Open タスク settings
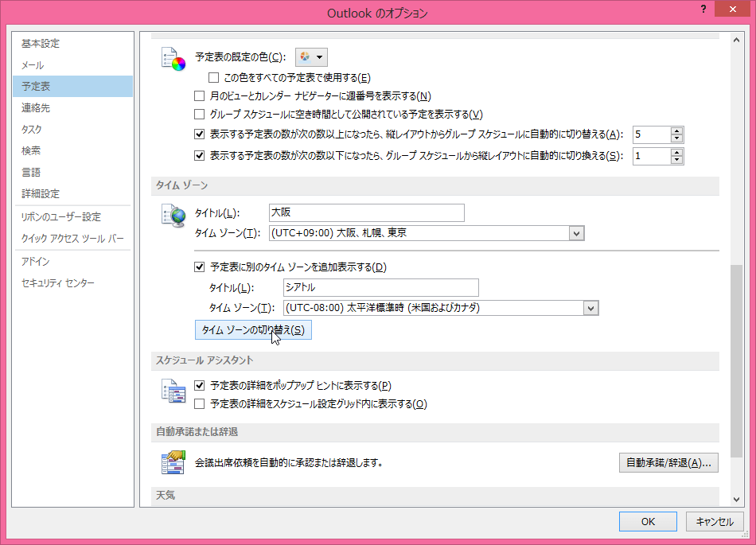Viewport: 756px width, 545px height. pyautogui.click(x=72, y=129)
